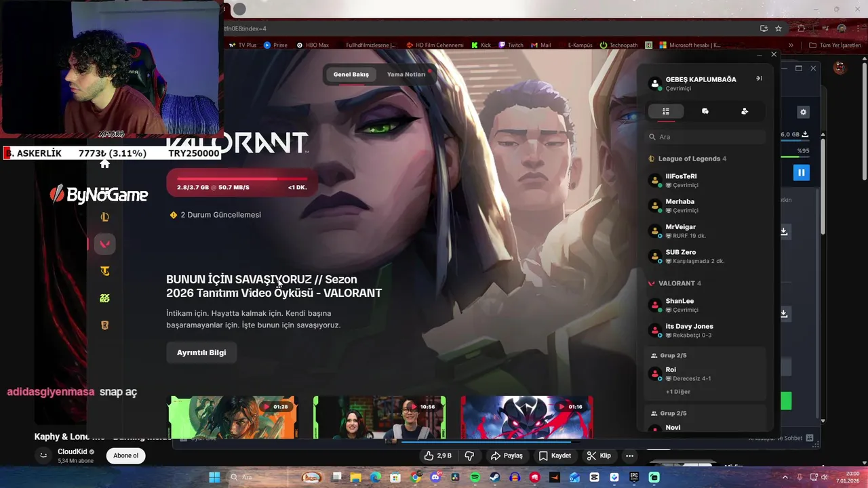
Task: Click the 6,0 GB download icon
Action: point(805,135)
